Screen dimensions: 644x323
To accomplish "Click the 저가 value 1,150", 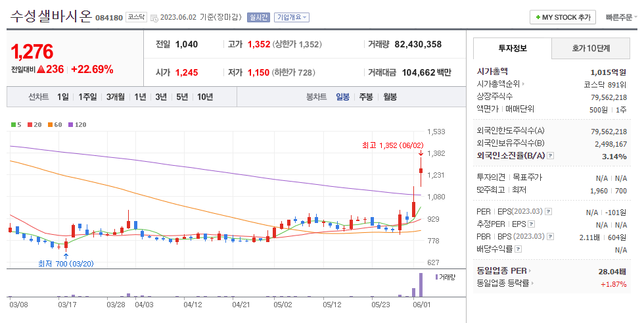I will tap(258, 73).
